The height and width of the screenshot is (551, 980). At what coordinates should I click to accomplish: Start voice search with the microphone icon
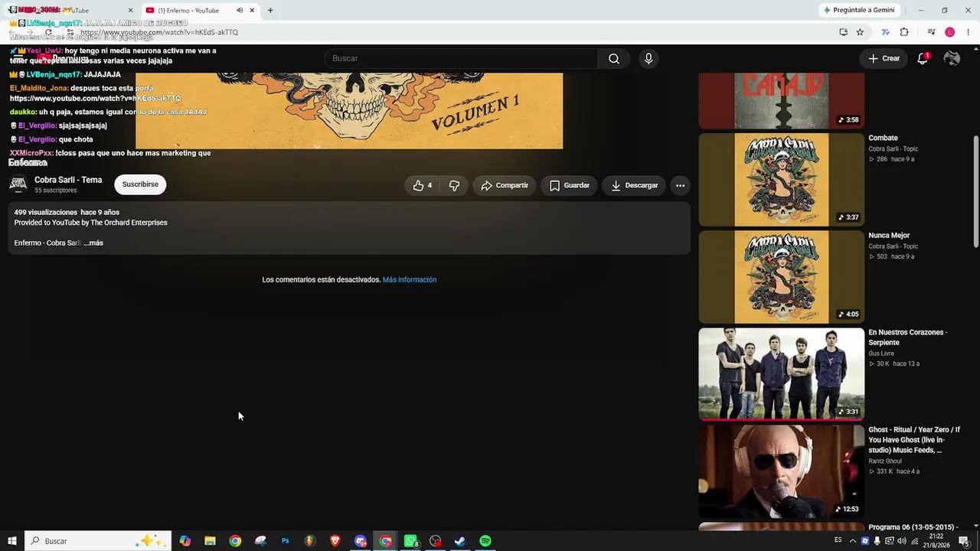(x=648, y=59)
